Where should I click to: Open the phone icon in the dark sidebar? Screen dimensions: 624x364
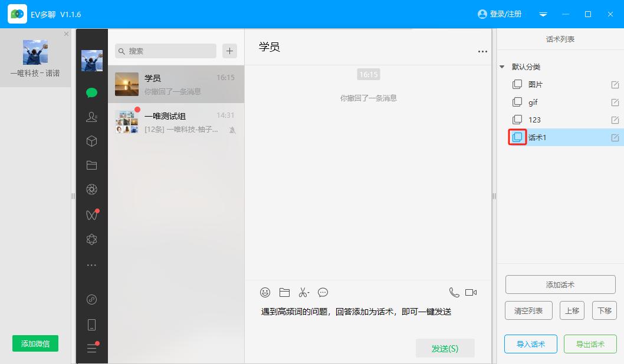coord(91,324)
